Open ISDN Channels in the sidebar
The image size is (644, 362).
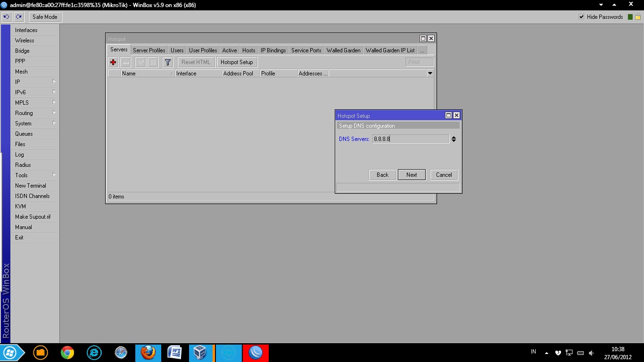(35, 196)
